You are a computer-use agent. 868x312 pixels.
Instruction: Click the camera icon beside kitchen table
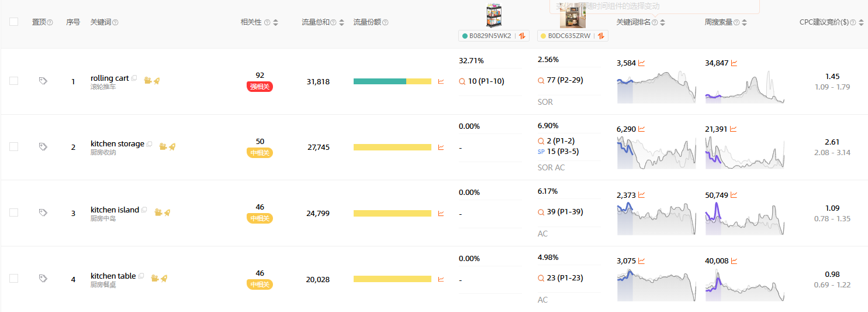click(x=155, y=279)
